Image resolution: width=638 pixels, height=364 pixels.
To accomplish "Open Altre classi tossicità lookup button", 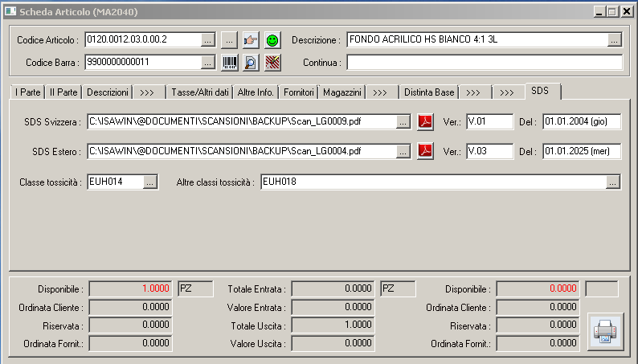I will [613, 183].
